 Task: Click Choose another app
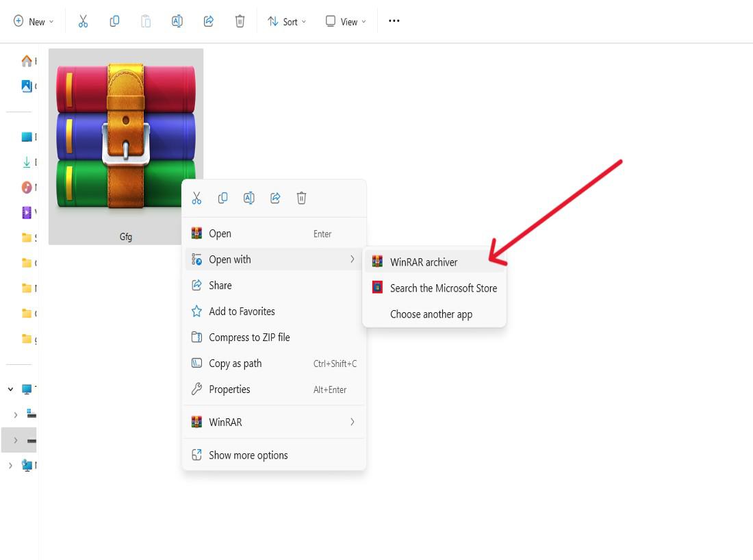click(x=435, y=314)
